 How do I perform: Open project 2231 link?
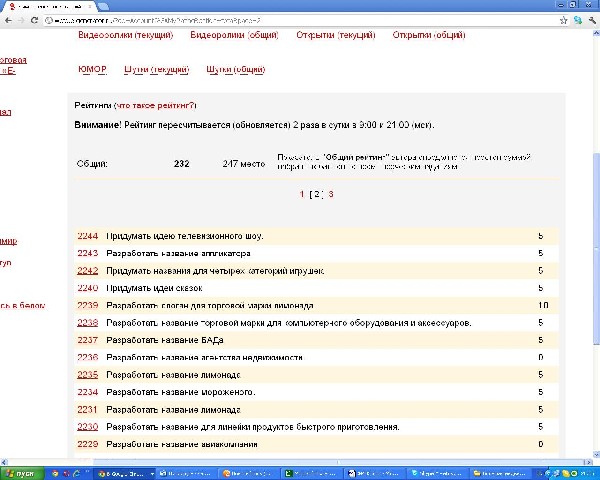(88, 410)
